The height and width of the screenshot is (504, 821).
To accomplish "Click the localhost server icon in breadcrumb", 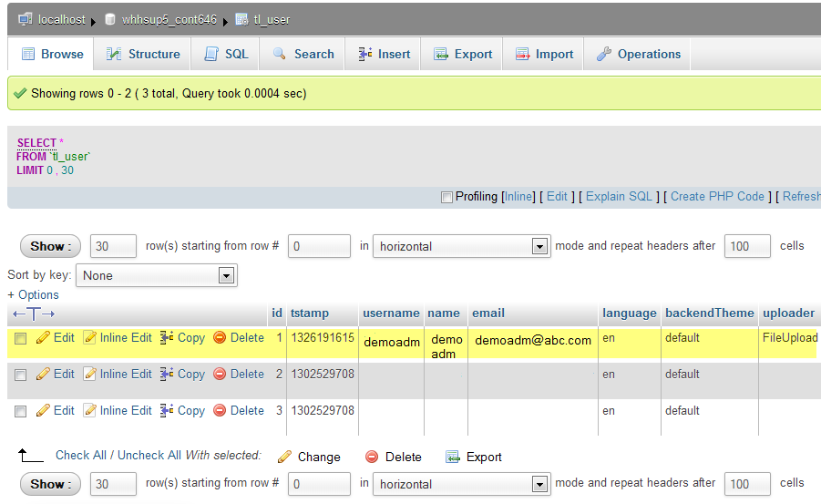I will [25, 19].
